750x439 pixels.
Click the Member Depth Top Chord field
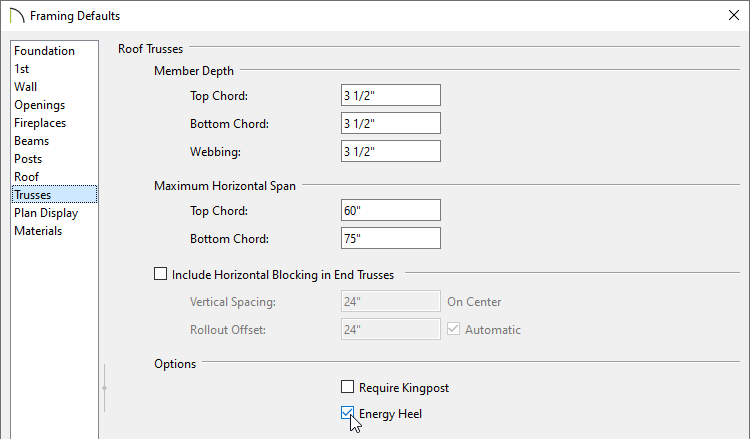[x=391, y=95]
